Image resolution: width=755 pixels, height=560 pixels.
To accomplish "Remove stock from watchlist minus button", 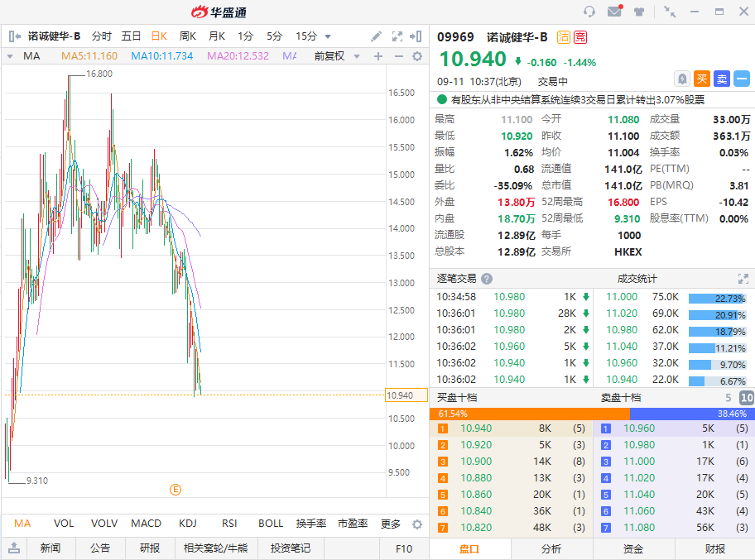I will (742, 79).
